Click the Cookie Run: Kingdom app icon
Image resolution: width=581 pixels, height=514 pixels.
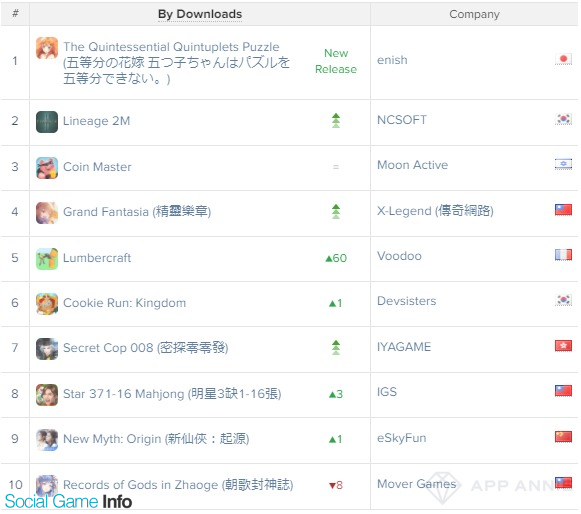tap(47, 304)
